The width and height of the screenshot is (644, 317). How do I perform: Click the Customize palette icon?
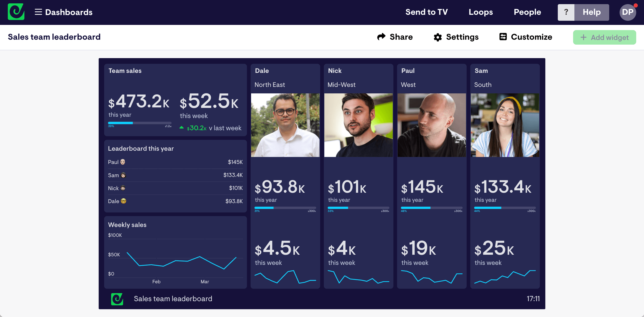(x=503, y=37)
